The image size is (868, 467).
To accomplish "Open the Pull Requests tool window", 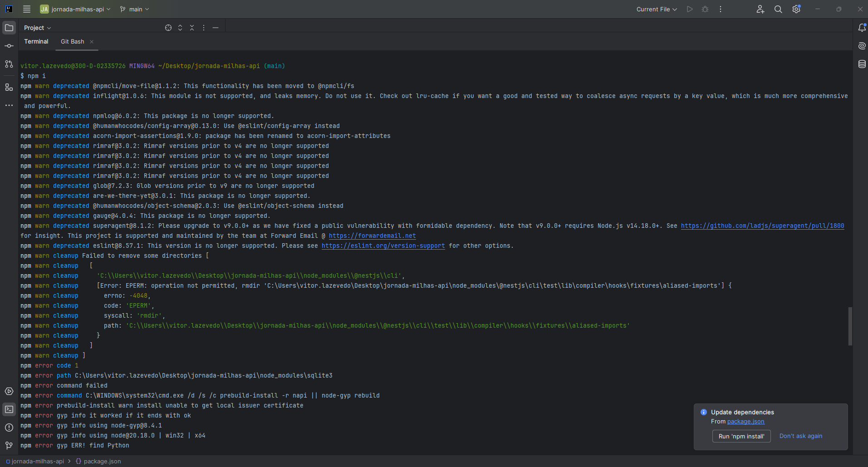I will (x=9, y=64).
